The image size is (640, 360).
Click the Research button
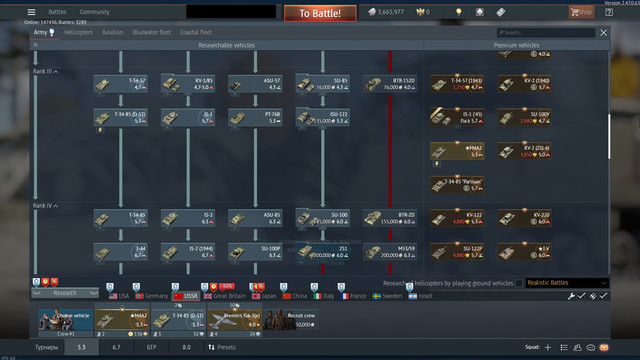pyautogui.click(x=65, y=293)
